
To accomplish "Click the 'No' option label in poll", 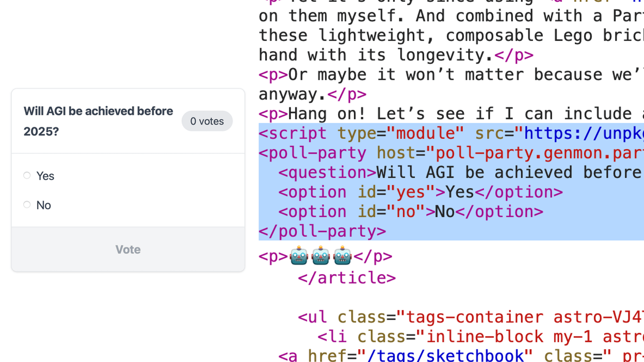I will coord(43,205).
